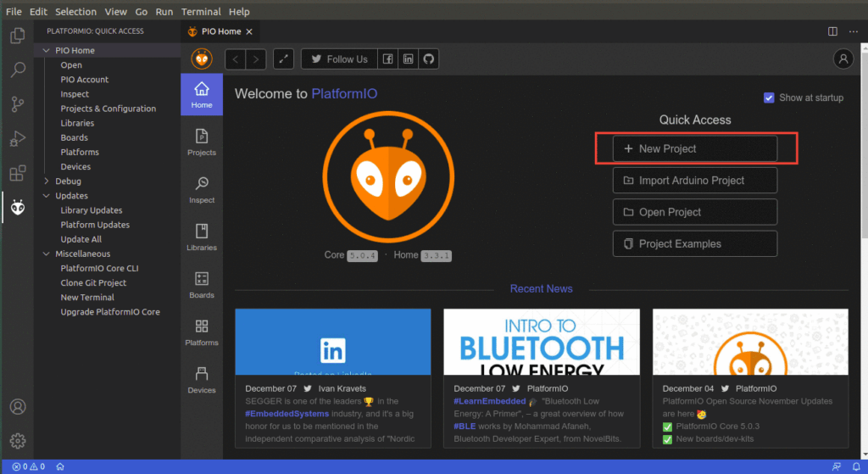Select Update All tree item
The width and height of the screenshot is (868, 474).
81,239
